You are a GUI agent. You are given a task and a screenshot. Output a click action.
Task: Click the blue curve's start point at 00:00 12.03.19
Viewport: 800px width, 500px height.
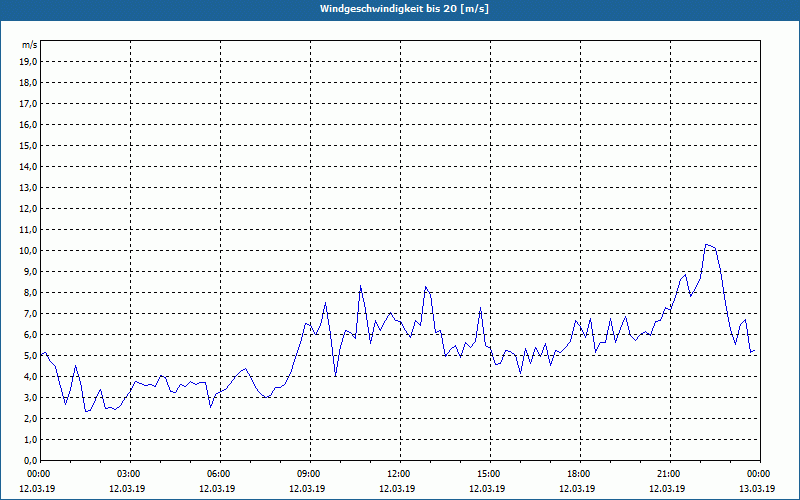[x=41, y=356]
